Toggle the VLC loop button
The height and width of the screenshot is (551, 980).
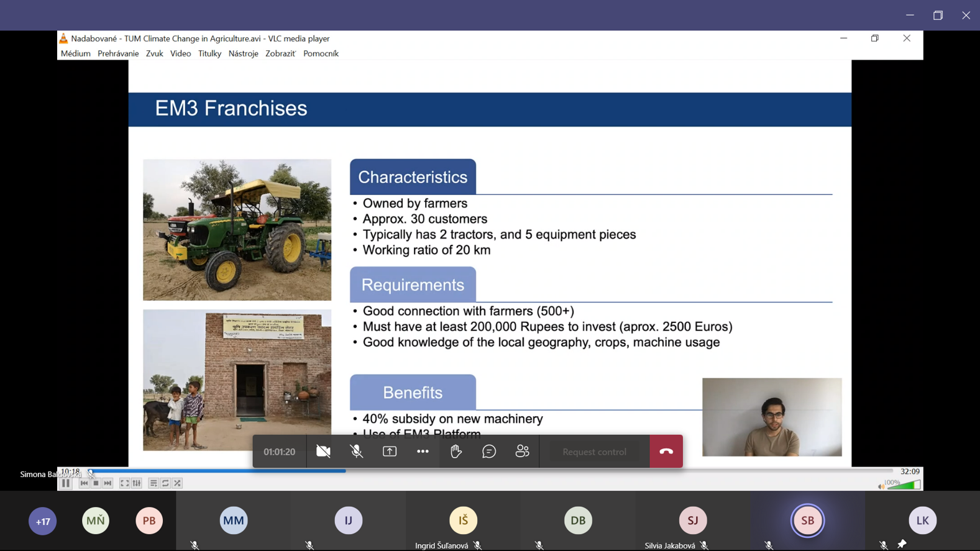tap(165, 483)
